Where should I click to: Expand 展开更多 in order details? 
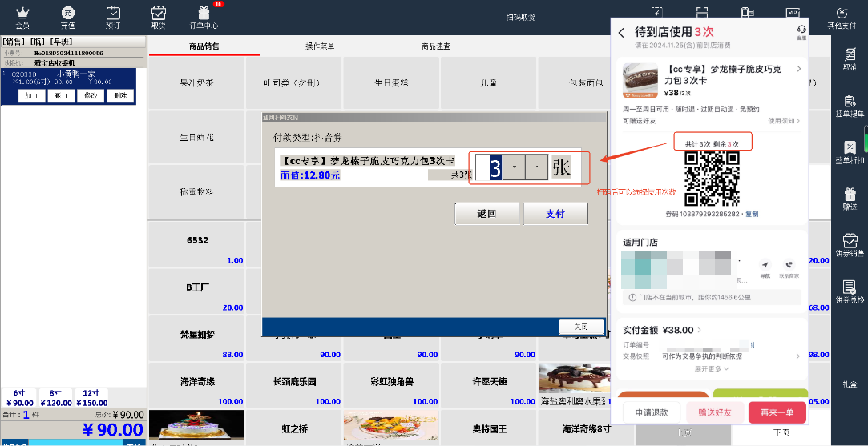point(712,368)
